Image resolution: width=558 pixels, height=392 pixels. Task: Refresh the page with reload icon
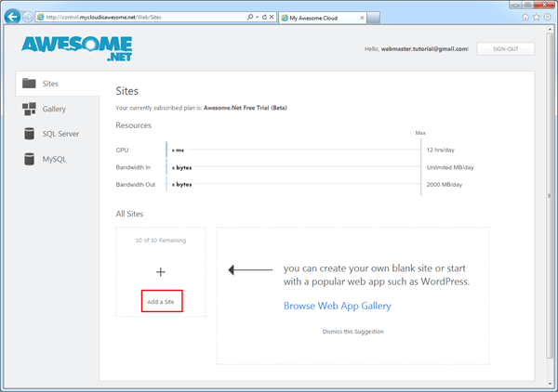tap(264, 17)
